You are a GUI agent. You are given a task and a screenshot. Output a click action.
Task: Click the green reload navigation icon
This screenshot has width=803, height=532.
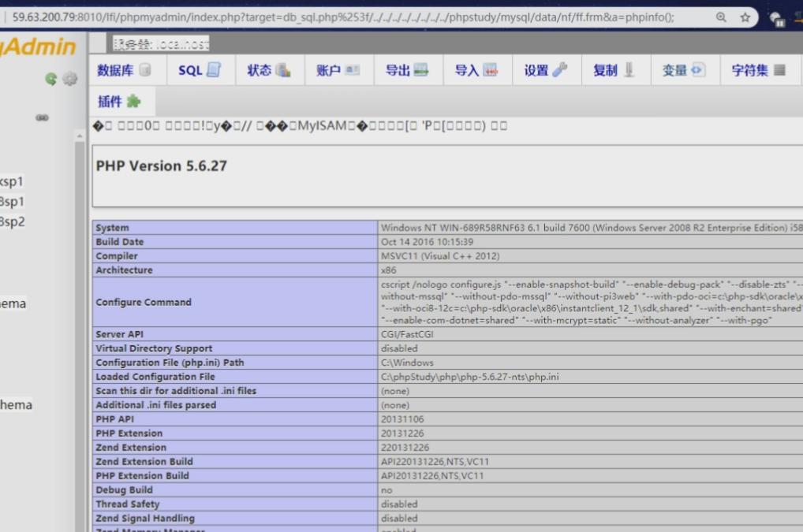(50, 79)
